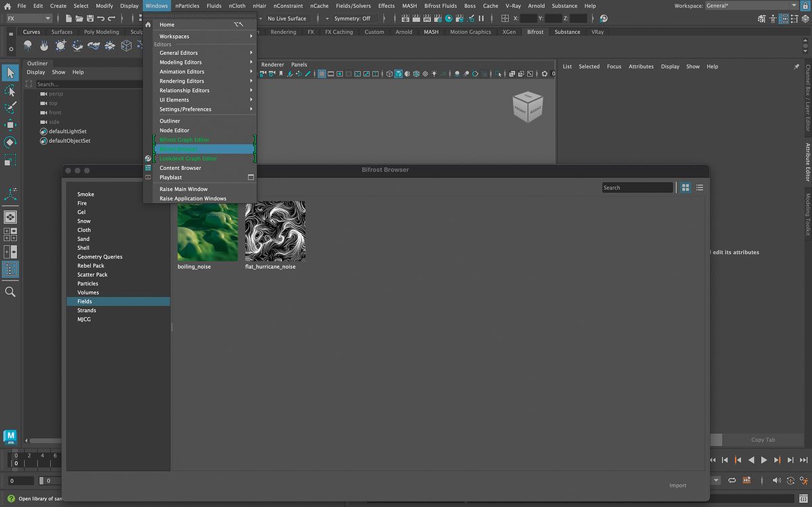Click Import button in Bifrost Browser
The image size is (812, 507).
pyautogui.click(x=677, y=485)
